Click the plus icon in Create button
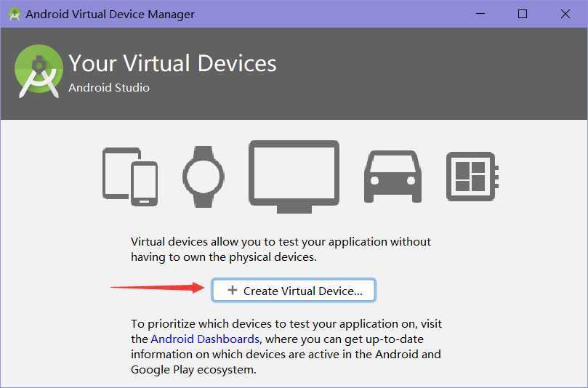The image size is (588, 388). (x=233, y=290)
